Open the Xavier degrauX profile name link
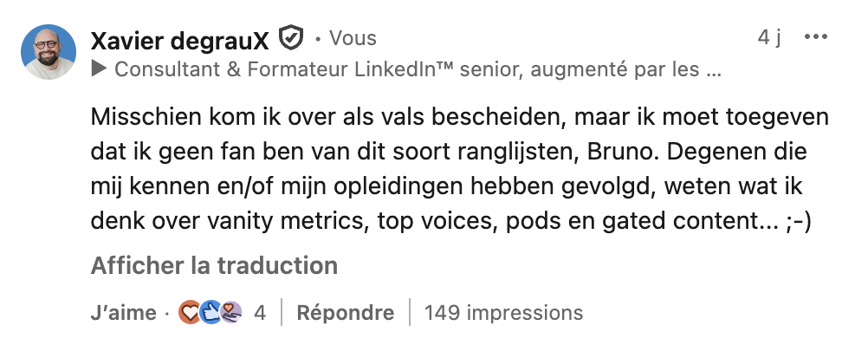The image size is (868, 345). (180, 41)
